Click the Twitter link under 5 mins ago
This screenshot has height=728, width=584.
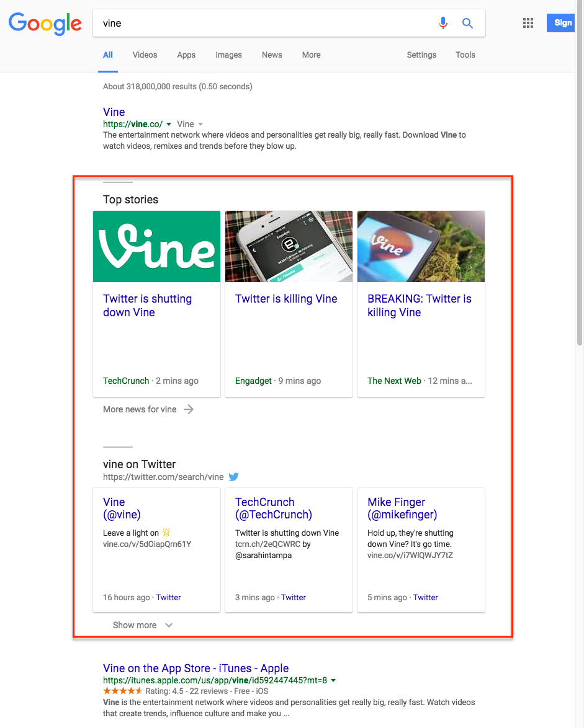[x=426, y=598]
